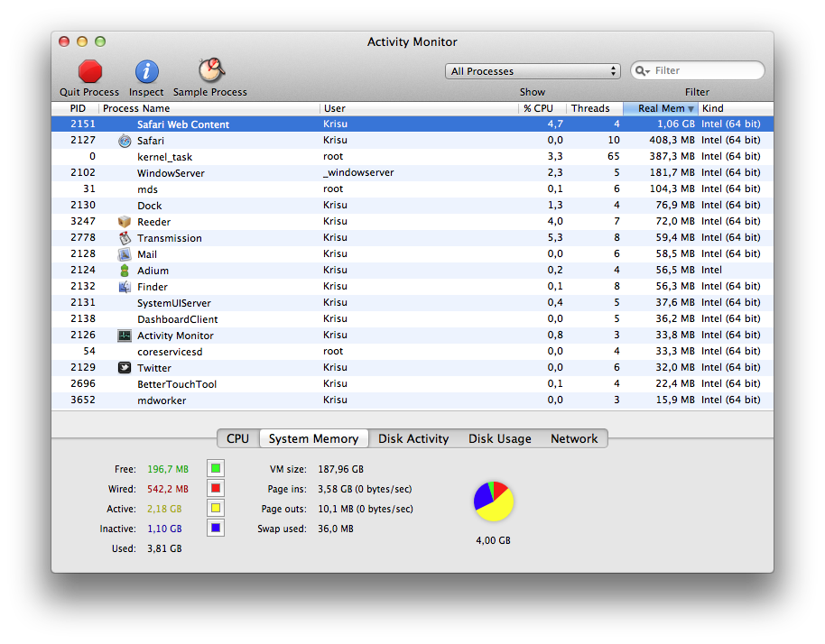
Task: Click the Adium row Intel kind cell
Action: pyautogui.click(x=711, y=271)
